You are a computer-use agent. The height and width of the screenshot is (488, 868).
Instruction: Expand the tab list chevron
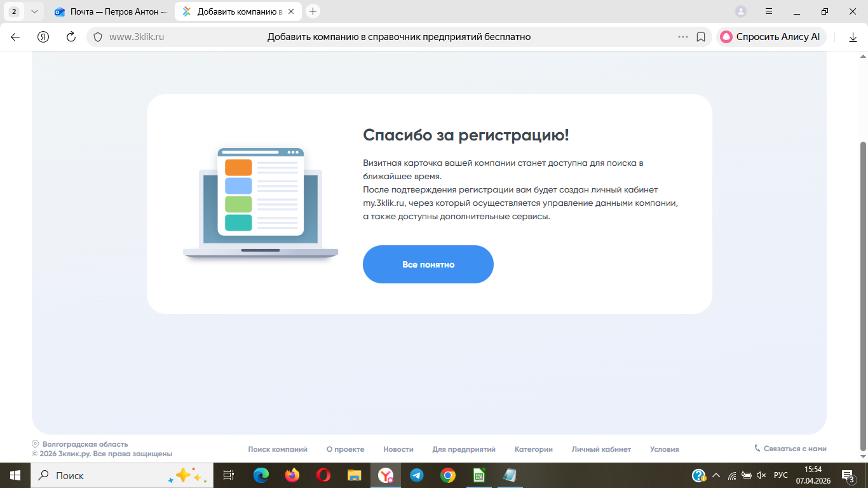(34, 11)
